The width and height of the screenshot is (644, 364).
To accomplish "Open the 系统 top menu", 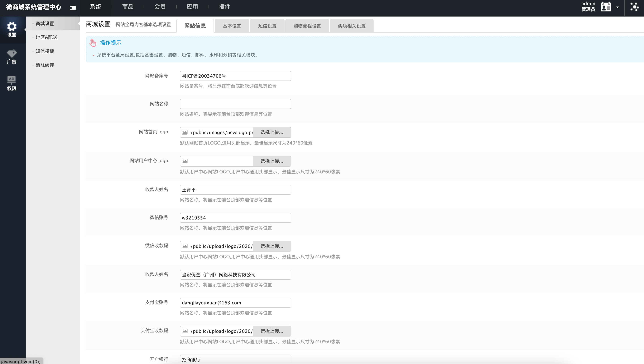I will pyautogui.click(x=95, y=7).
